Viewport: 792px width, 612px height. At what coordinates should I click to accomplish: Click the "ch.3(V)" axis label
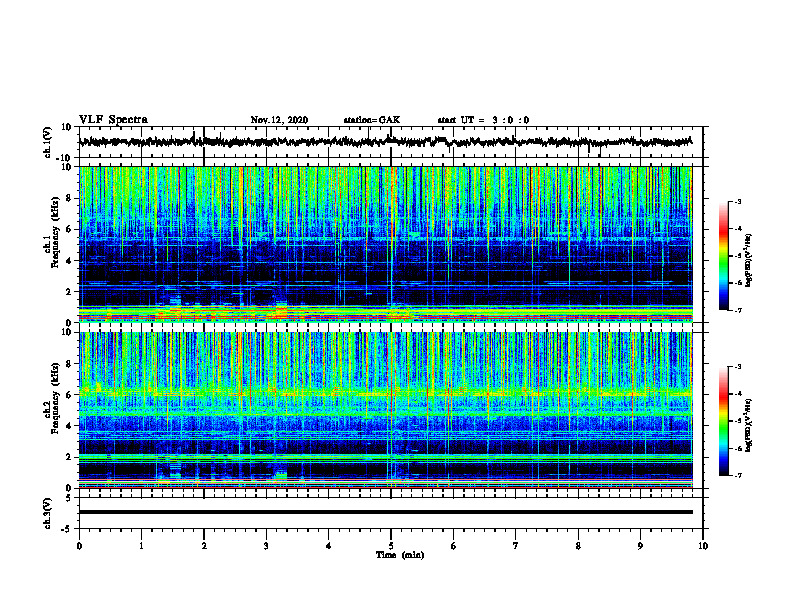pyautogui.click(x=48, y=513)
